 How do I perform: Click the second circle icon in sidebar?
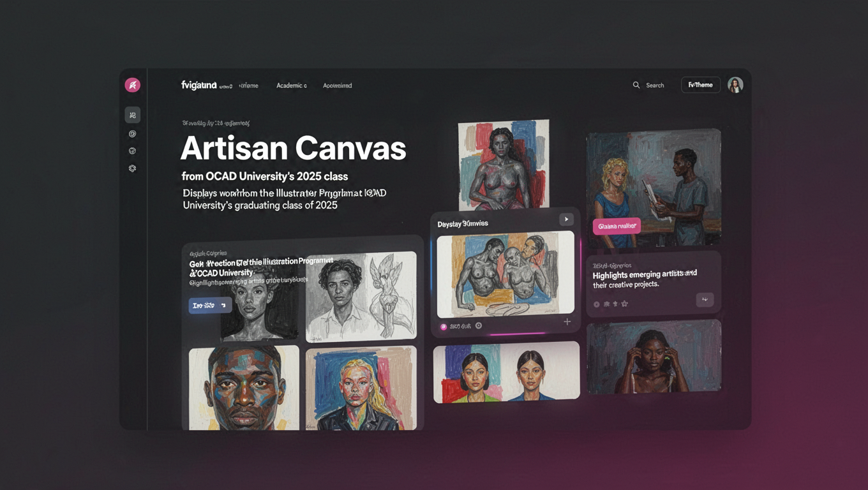[132, 151]
